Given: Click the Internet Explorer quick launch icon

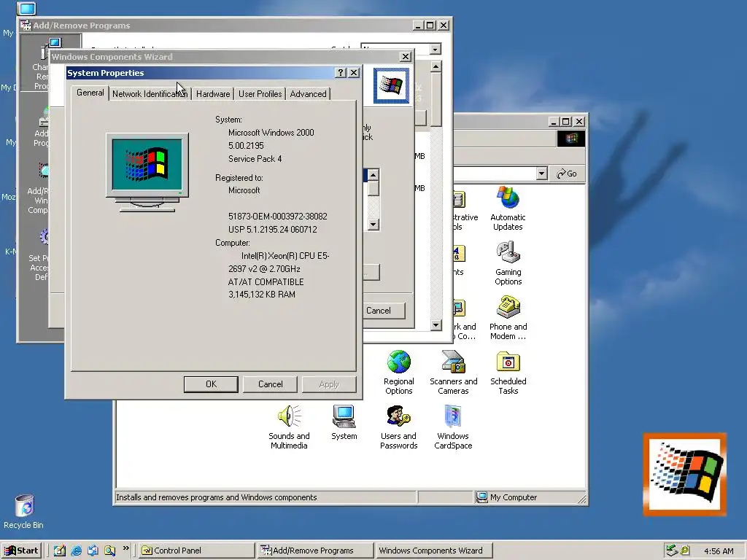Looking at the screenshot, I should click(76, 551).
